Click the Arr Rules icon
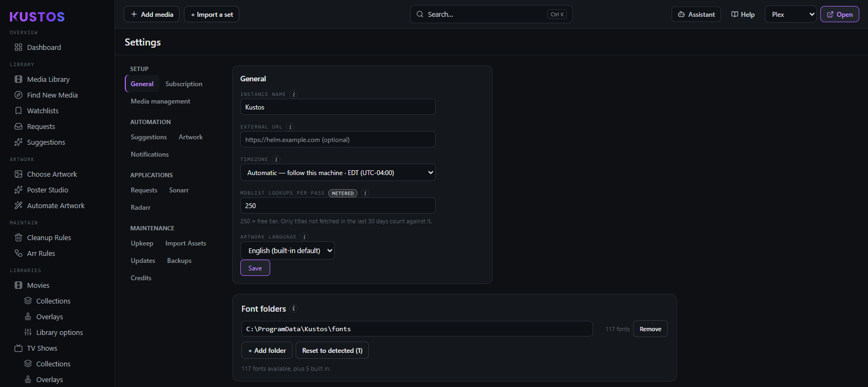 coord(18,253)
